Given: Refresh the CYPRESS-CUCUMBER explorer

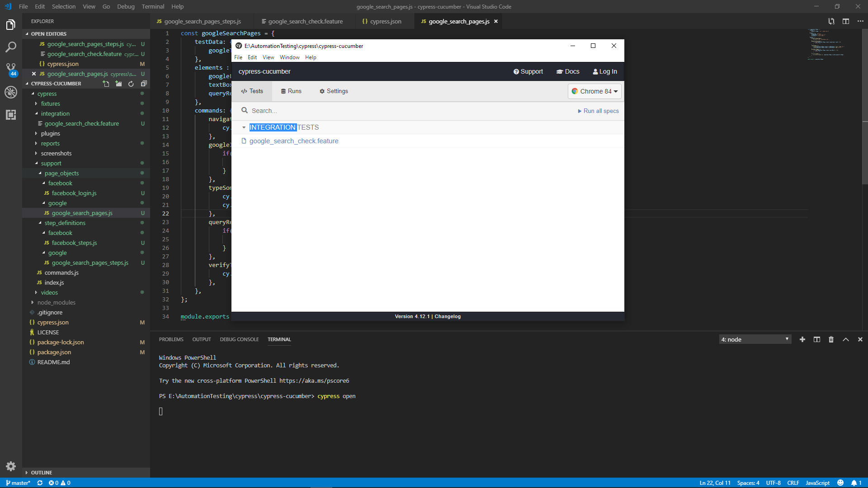Looking at the screenshot, I should pos(131,84).
